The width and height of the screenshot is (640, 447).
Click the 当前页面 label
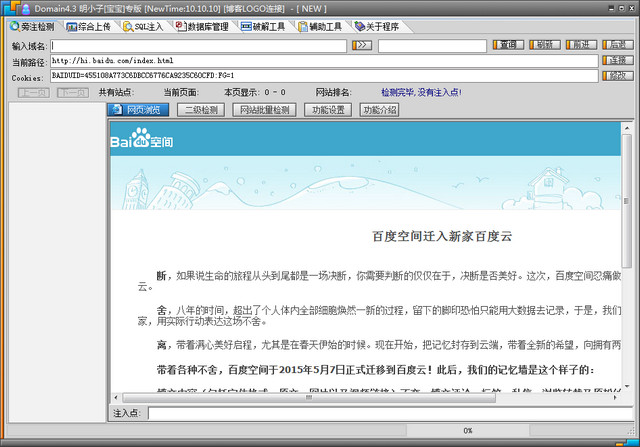pyautogui.click(x=181, y=93)
